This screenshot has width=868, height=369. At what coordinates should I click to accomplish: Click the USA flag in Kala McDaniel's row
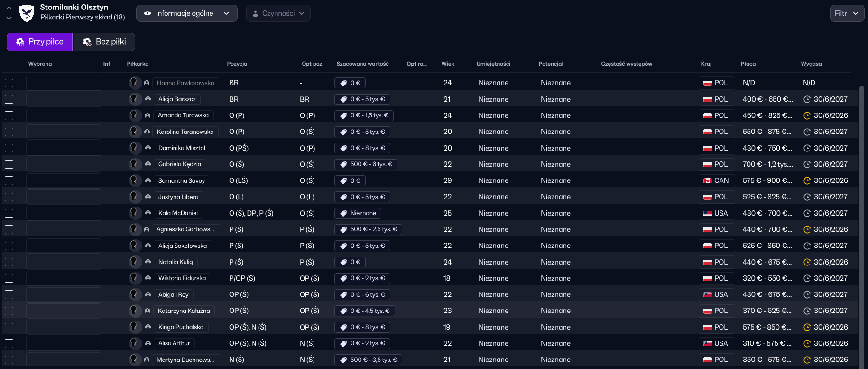point(707,213)
